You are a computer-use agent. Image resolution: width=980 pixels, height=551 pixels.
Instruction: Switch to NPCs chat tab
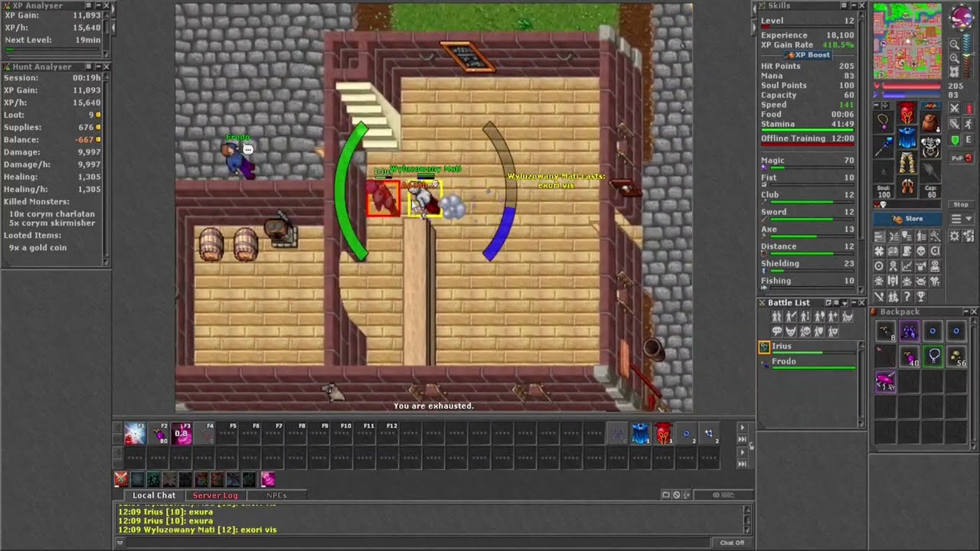[276, 495]
